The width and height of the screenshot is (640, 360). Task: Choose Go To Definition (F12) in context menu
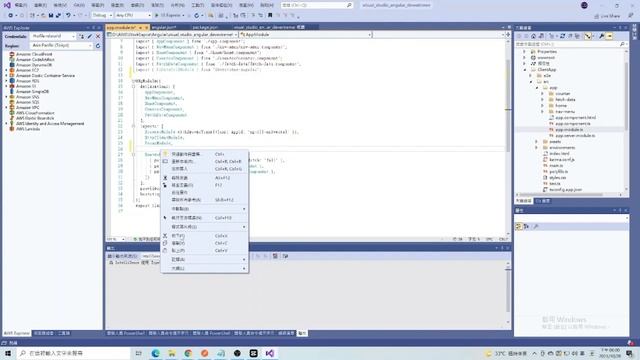(x=205, y=185)
